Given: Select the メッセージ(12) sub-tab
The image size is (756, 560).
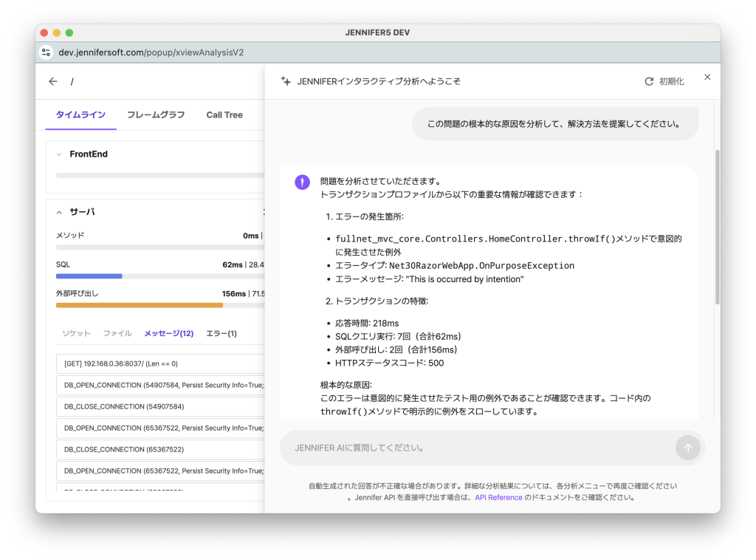Looking at the screenshot, I should 168,333.
